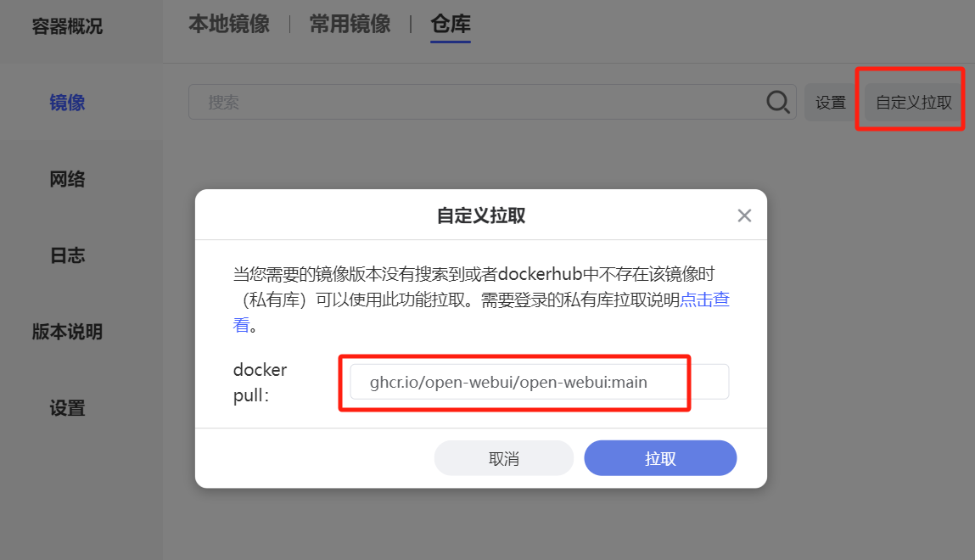
Task: Show 版本说明 from the sidebar
Action: [67, 332]
